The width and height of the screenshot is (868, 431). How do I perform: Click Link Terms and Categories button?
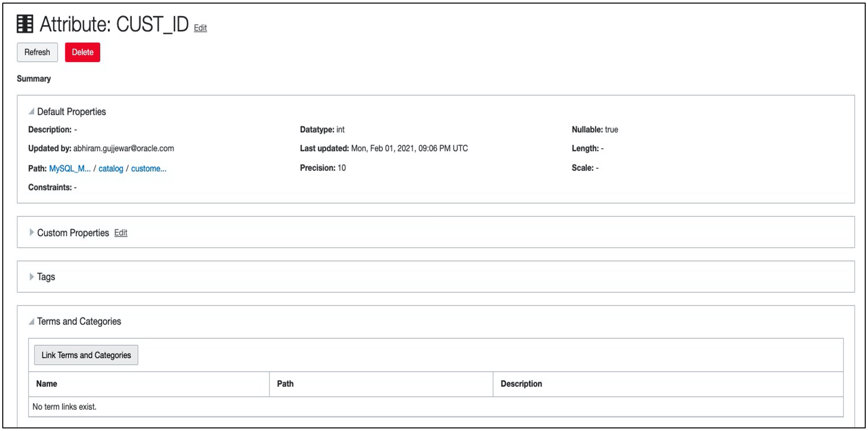pos(86,355)
